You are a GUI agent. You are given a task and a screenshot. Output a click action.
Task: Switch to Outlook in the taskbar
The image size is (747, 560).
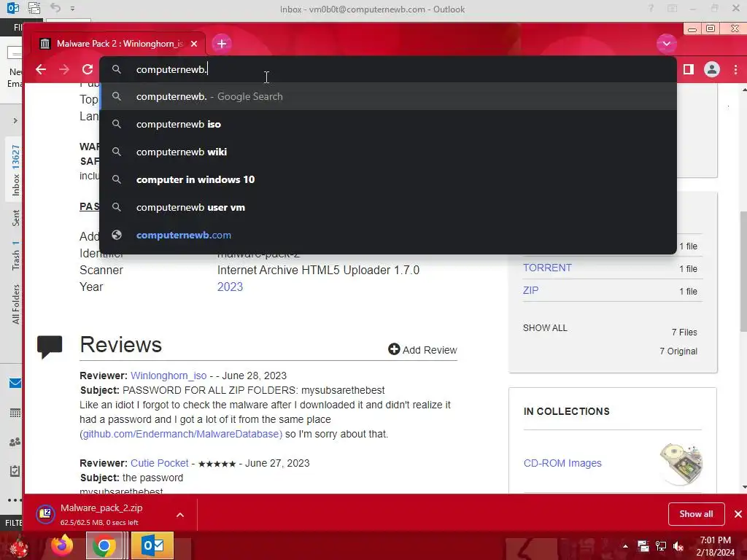coord(152,545)
